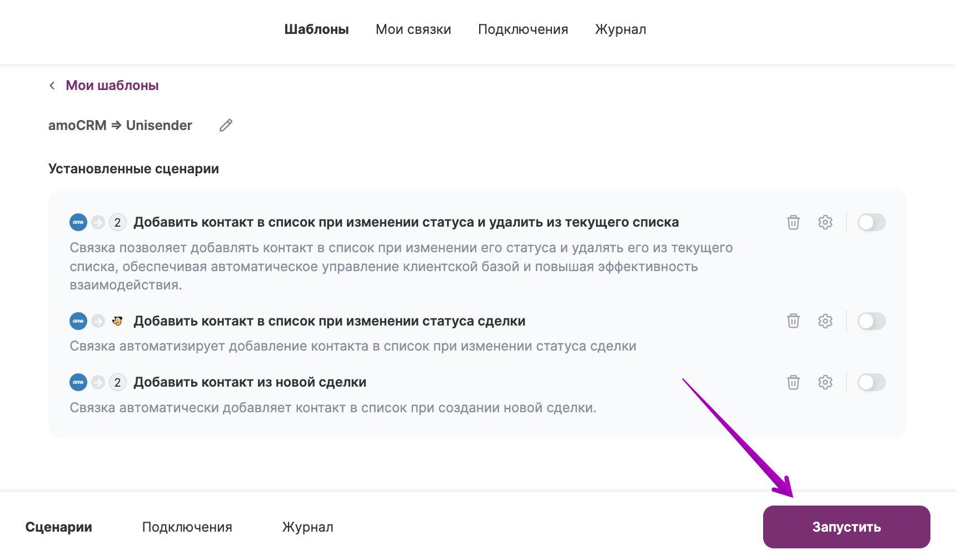The height and width of the screenshot is (560, 956).
Task: Click the "2" badge in "из новой сделки" row
Action: 117,382
